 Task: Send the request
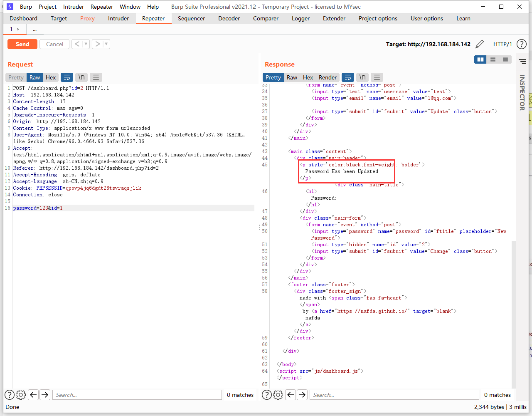click(22, 44)
